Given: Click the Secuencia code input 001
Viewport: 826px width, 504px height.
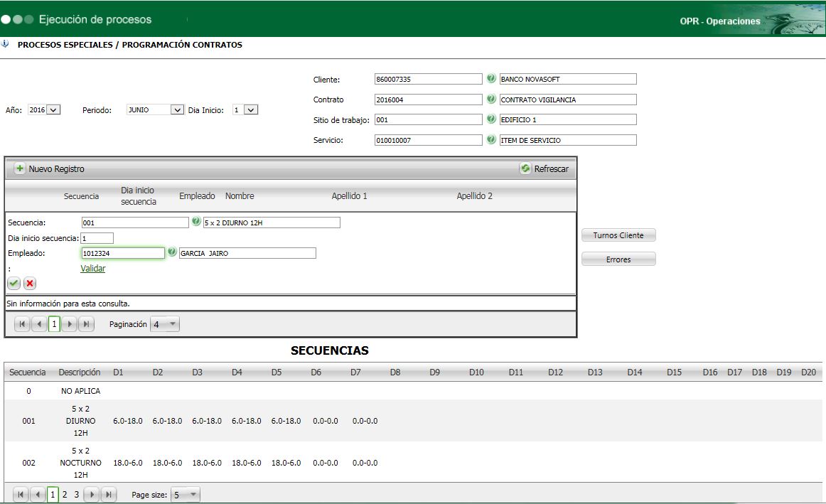Looking at the screenshot, I should (135, 222).
